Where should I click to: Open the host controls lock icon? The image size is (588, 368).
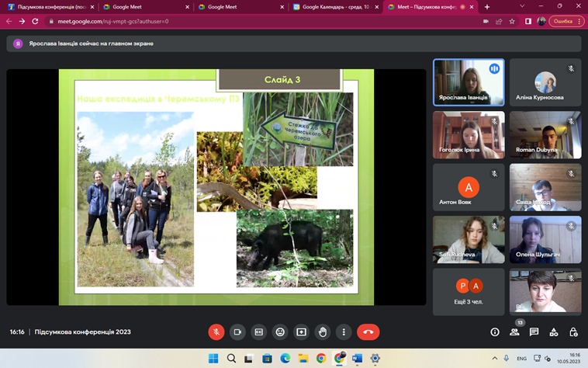pos(573,332)
